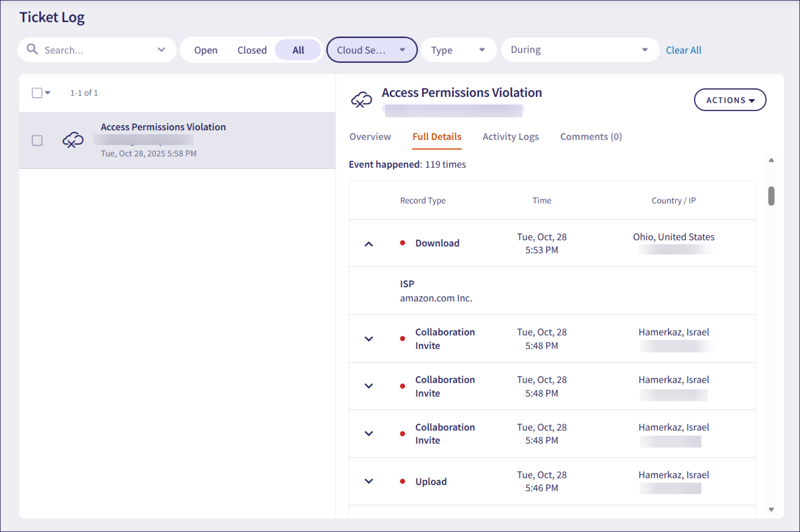Click the Upload record type text
The height and width of the screenshot is (532, 800).
tap(431, 482)
